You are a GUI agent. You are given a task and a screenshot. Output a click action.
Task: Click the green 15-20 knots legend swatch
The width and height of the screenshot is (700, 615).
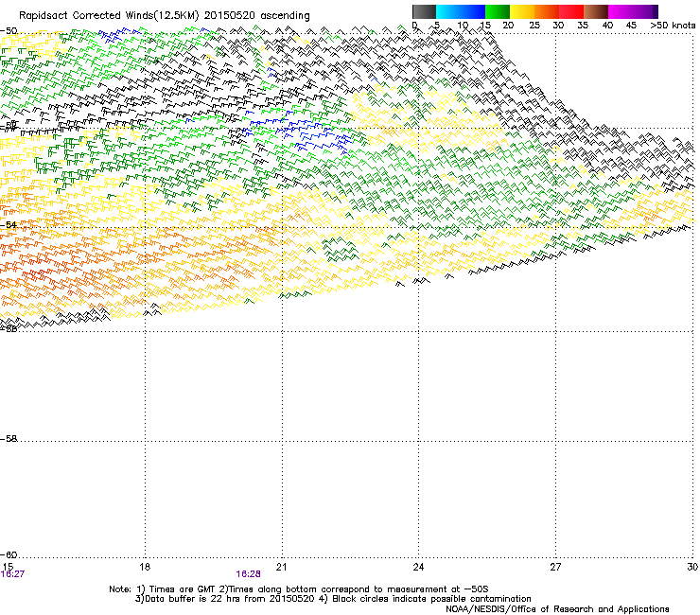(498, 11)
